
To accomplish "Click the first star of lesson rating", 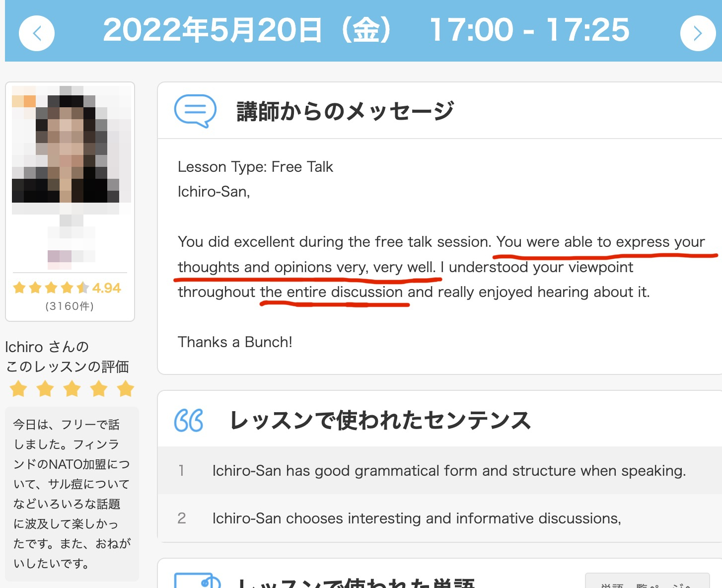I will tap(18, 388).
